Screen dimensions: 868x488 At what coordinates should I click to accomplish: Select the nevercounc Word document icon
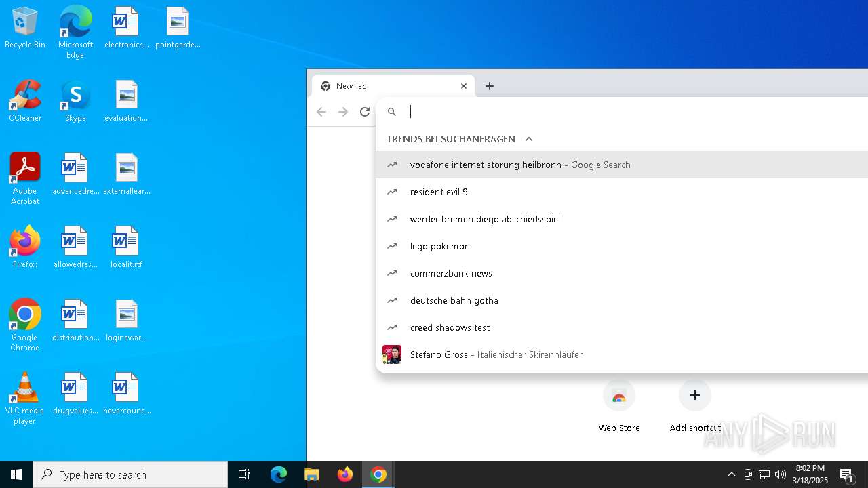pos(126,394)
